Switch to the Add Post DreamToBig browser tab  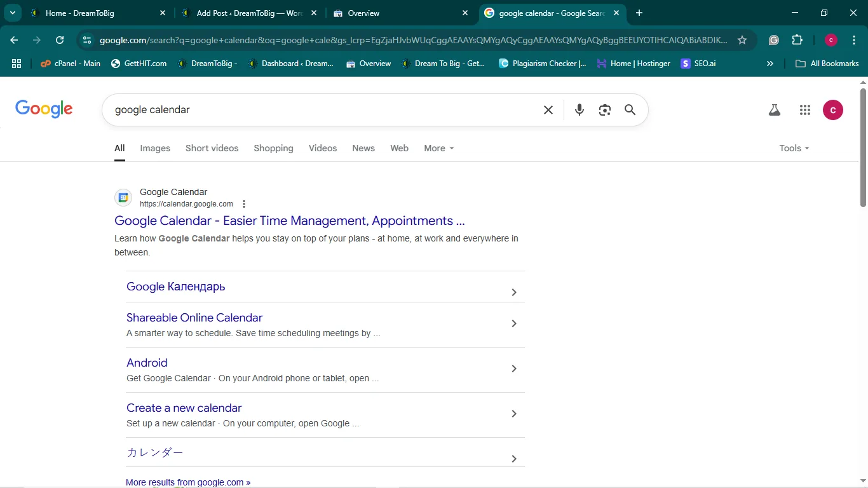click(x=248, y=13)
